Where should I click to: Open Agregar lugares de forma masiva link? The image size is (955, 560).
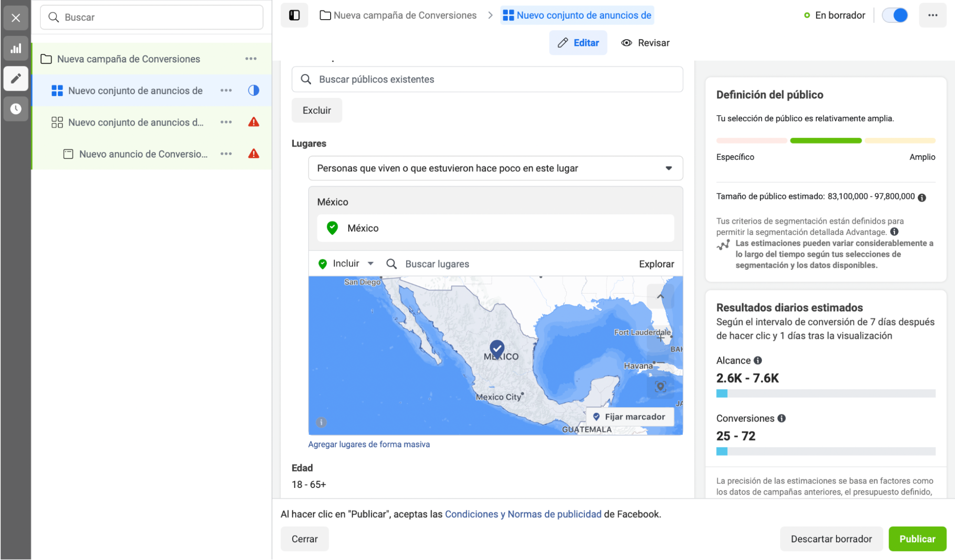coord(369,444)
